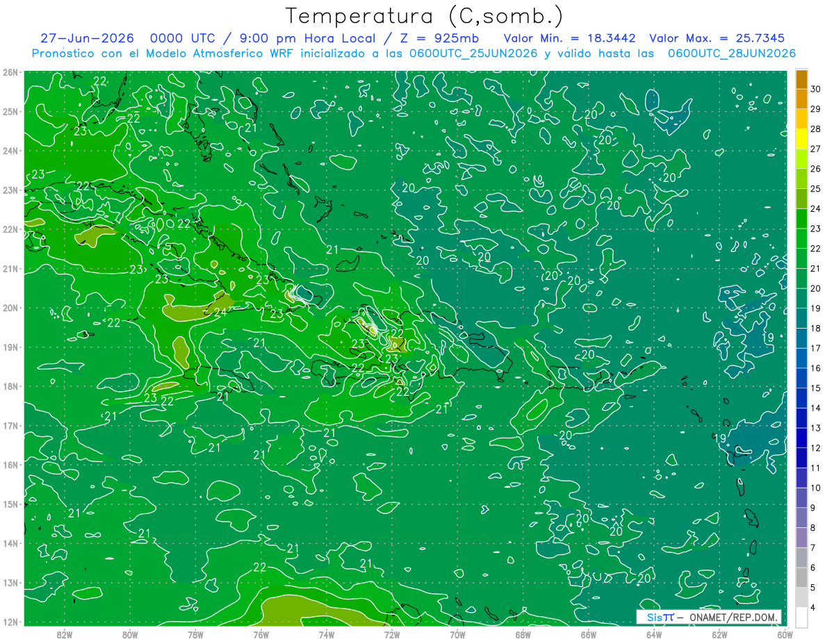Click longitude axis label 80W
Image resolution: width=834 pixels, height=644 pixels.
(x=130, y=634)
